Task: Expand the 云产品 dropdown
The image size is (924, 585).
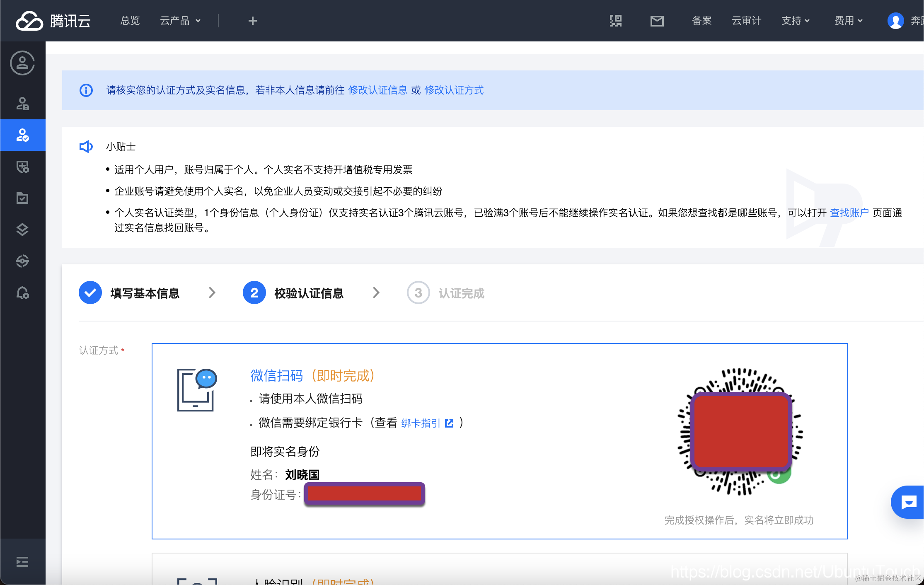Action: [180, 21]
